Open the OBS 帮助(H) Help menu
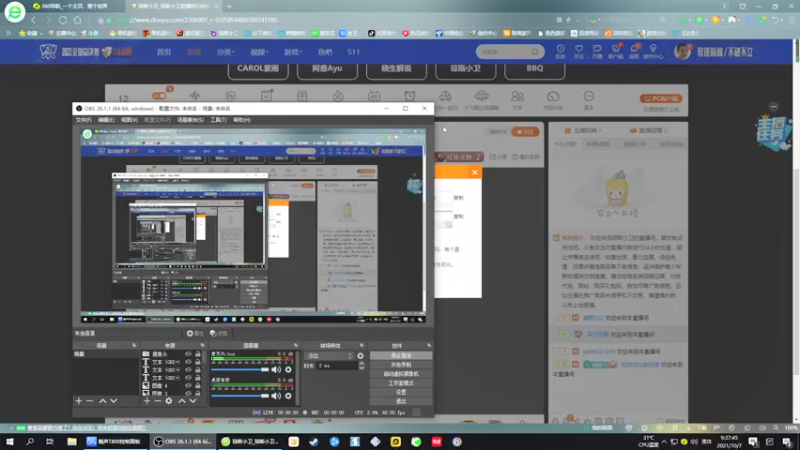Screen dimensions: 800x450 pos(241,120)
